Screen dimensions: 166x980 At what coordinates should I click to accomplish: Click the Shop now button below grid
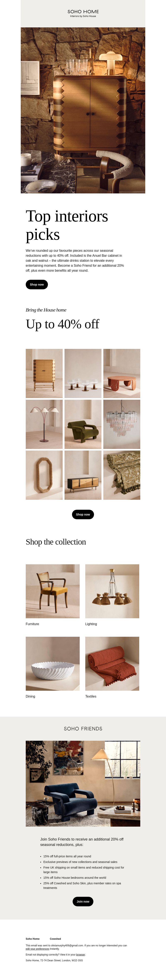click(83, 514)
